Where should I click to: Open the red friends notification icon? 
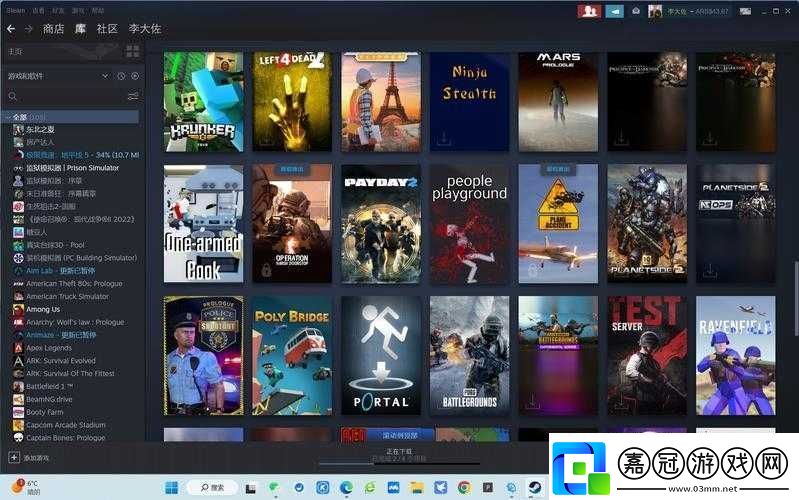(x=589, y=11)
